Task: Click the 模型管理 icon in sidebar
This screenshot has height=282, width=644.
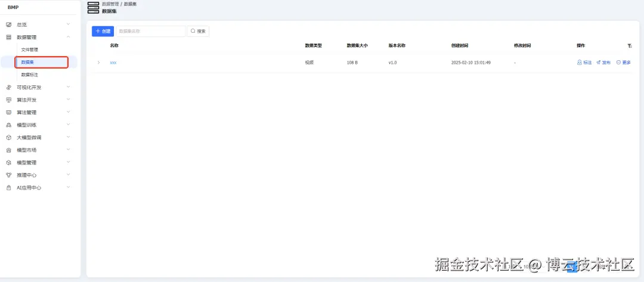Action: (x=8, y=163)
